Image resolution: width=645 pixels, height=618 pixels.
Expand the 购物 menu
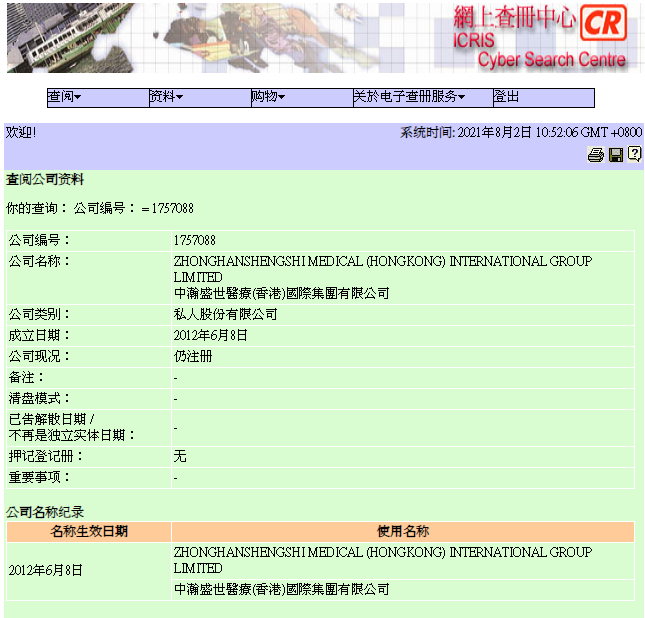point(268,97)
